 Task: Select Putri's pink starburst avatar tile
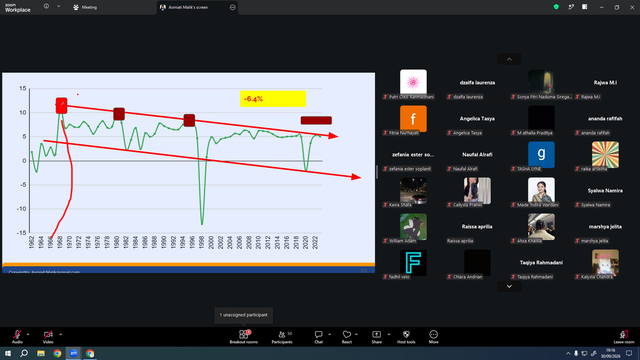click(413, 82)
